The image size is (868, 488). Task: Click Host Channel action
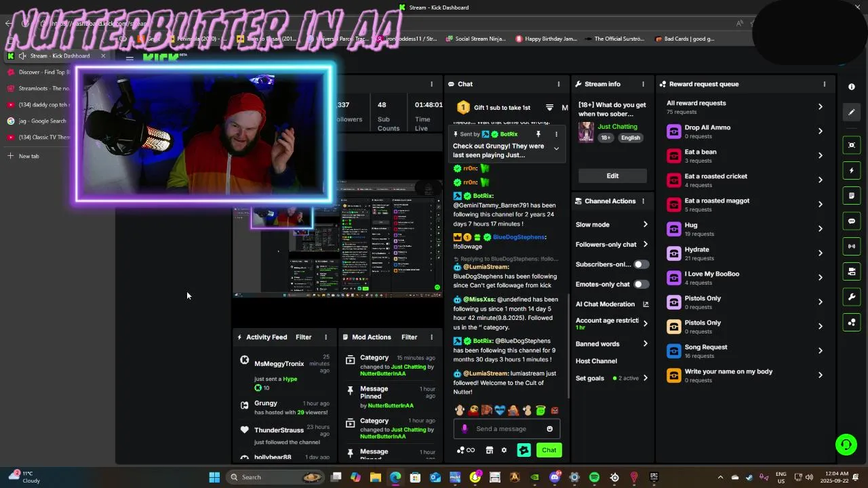(596, 361)
